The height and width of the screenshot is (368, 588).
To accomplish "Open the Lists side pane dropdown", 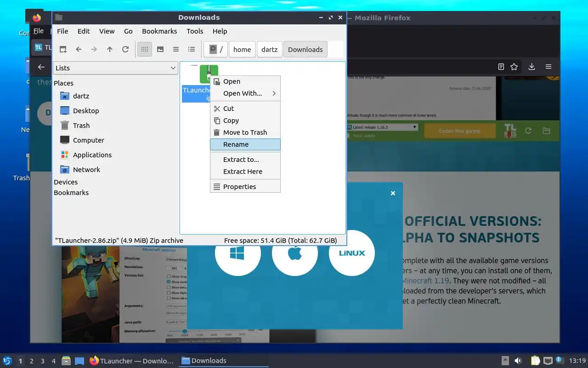I will [x=115, y=68].
